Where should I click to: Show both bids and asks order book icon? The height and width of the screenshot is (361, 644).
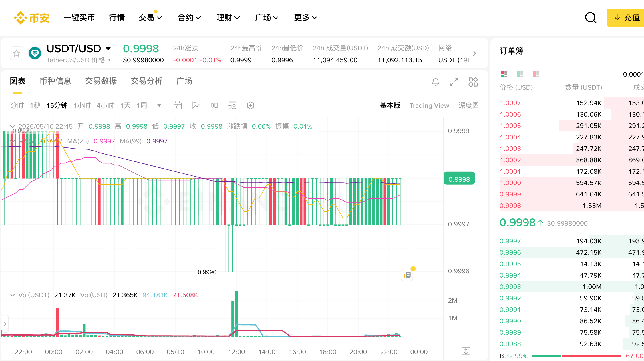[504, 74]
